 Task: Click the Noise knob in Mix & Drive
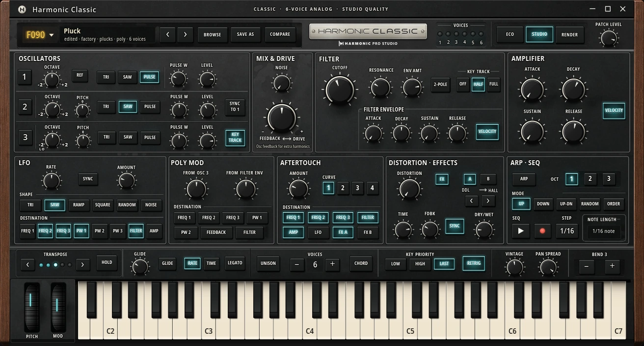282,83
